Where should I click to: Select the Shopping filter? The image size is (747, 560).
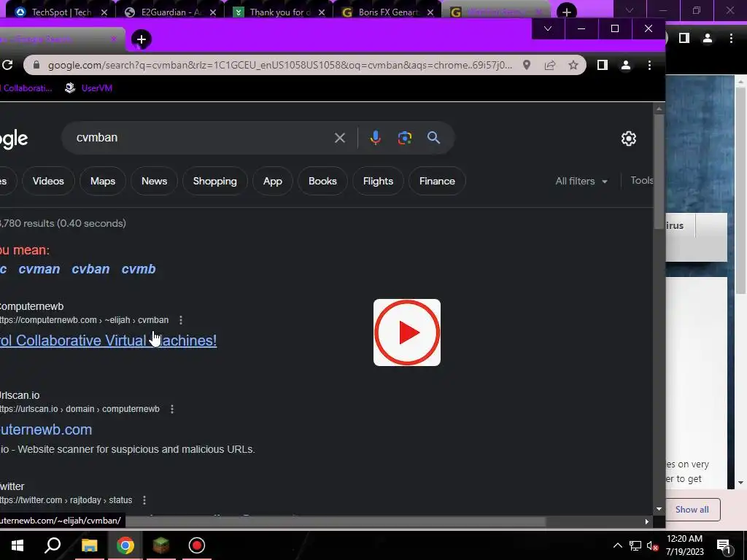[215, 181]
